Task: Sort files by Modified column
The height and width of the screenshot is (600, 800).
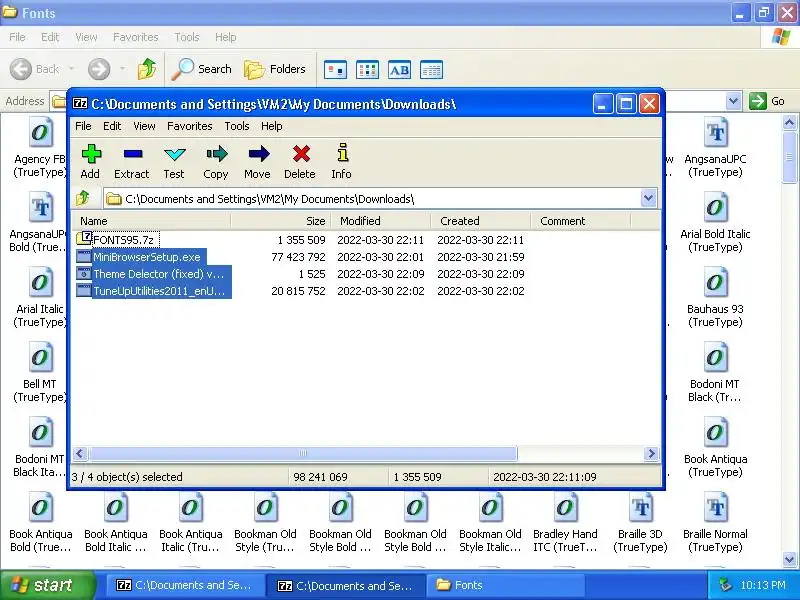Action: pos(381,221)
